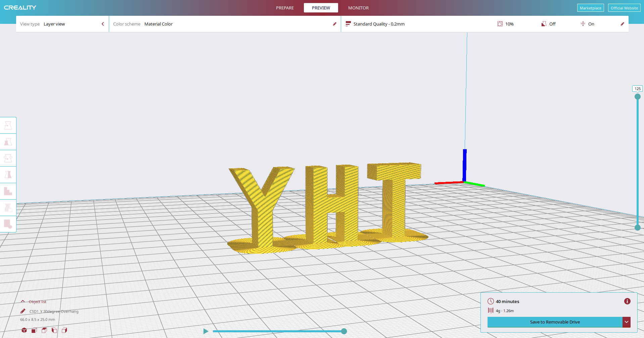Viewport: 644px width, 338px height.
Task: Click the support Off indicator
Action: pos(549,24)
